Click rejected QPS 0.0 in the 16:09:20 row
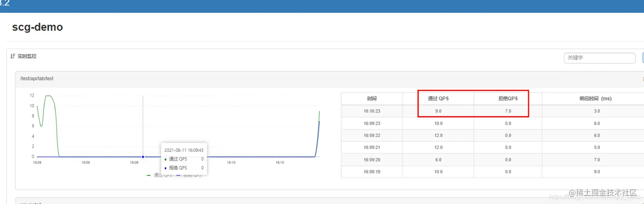 (508, 160)
